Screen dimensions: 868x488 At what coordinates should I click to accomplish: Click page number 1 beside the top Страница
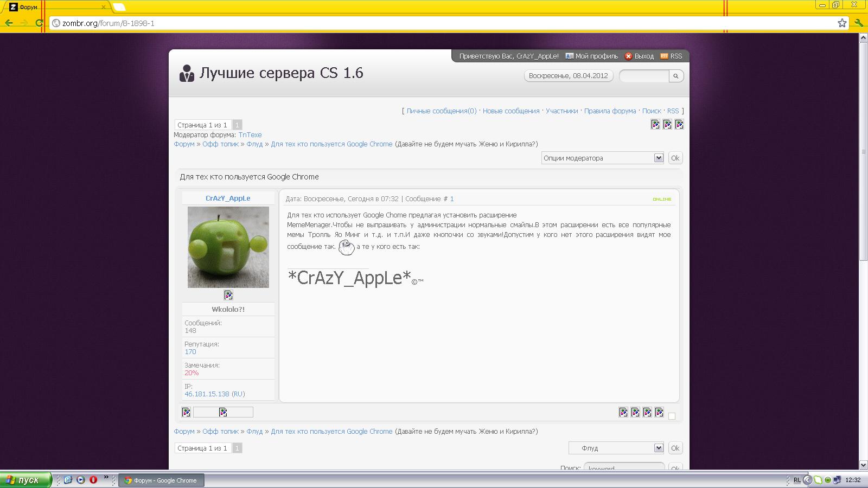[x=237, y=125]
